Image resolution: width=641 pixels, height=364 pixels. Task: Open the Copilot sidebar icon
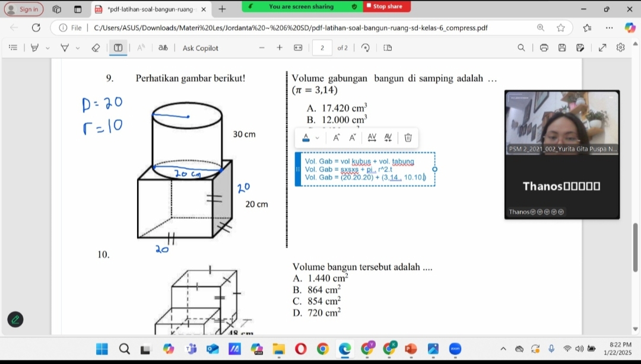tap(630, 28)
